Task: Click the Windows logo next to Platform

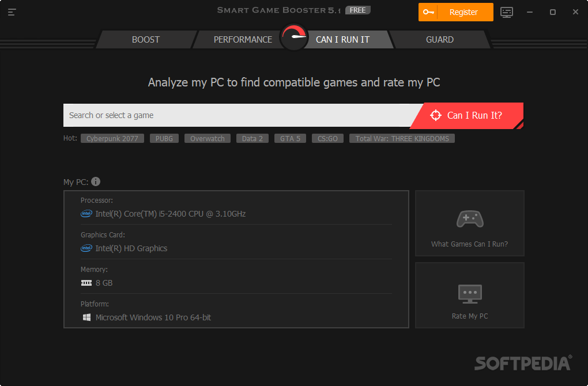Action: click(x=86, y=317)
